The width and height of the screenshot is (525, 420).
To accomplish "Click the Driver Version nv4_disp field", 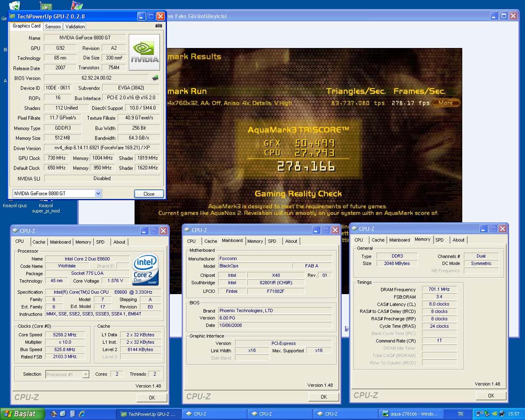I will point(102,148).
